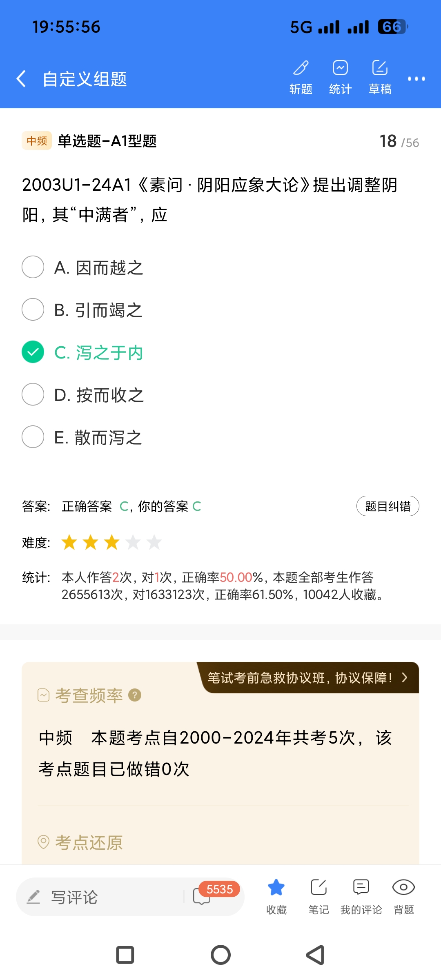Tap the 写评论 input field
The width and height of the screenshot is (441, 980).
[102, 897]
